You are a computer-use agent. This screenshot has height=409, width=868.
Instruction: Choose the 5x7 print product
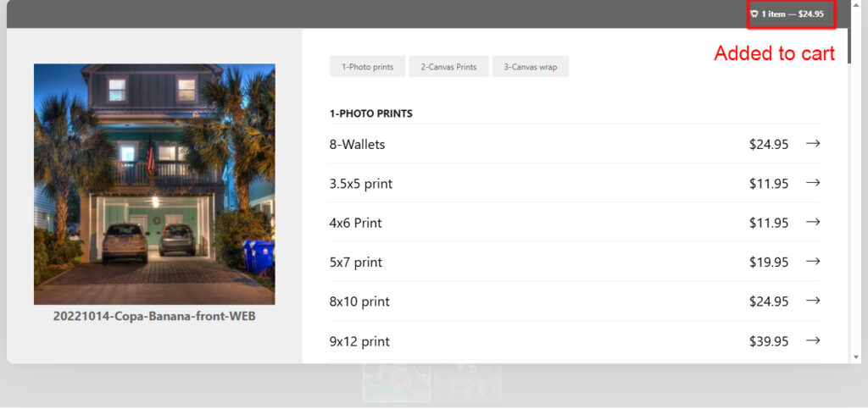[x=355, y=263]
